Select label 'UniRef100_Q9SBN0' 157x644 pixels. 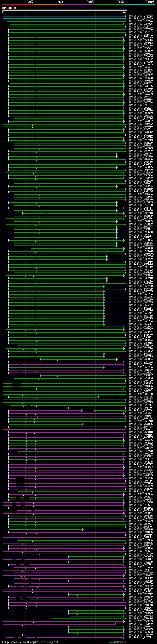tap(141, 275)
